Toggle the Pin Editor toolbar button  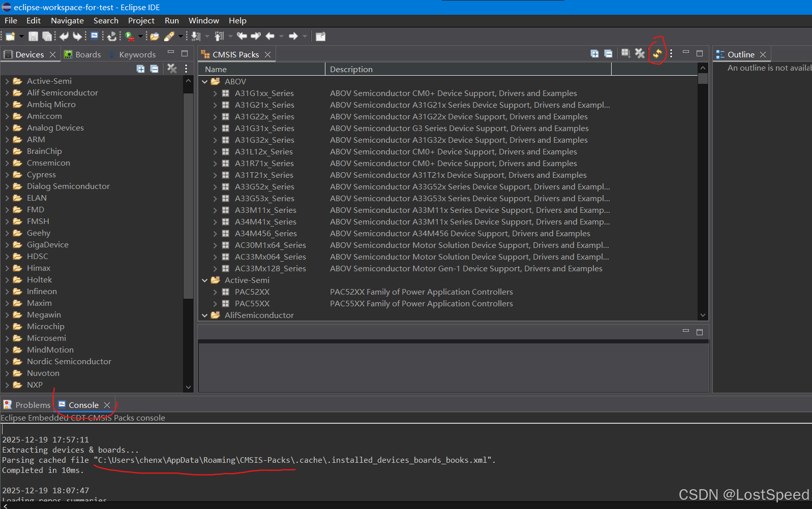(320, 36)
